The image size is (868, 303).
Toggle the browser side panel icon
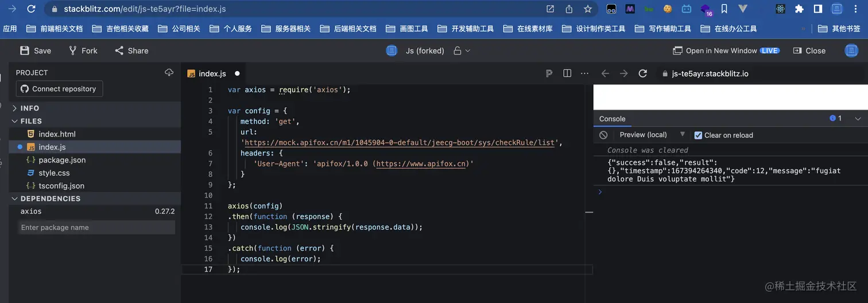[x=818, y=9]
